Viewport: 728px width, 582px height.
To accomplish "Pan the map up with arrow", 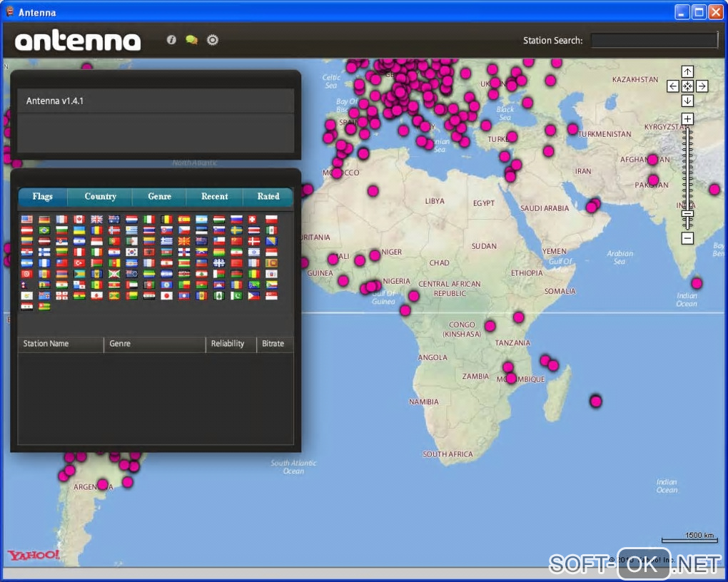I will 687,71.
